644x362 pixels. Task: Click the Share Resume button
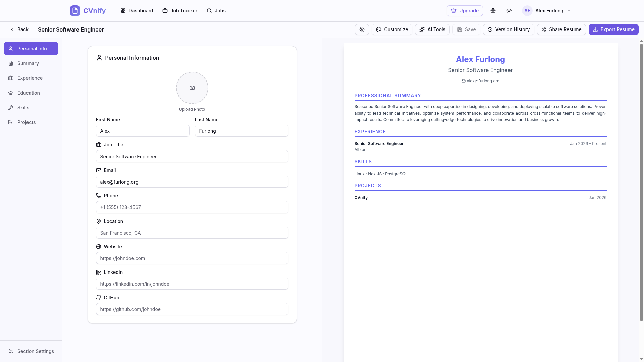click(561, 29)
